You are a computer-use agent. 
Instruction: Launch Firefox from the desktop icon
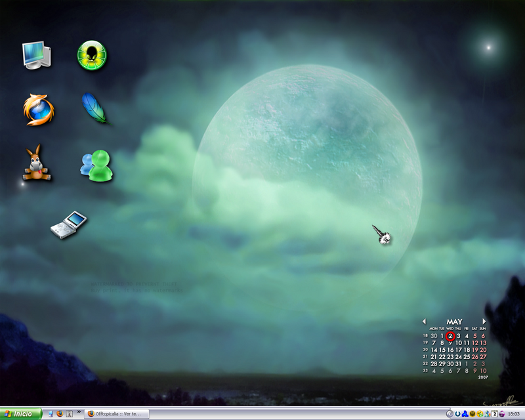pos(38,109)
